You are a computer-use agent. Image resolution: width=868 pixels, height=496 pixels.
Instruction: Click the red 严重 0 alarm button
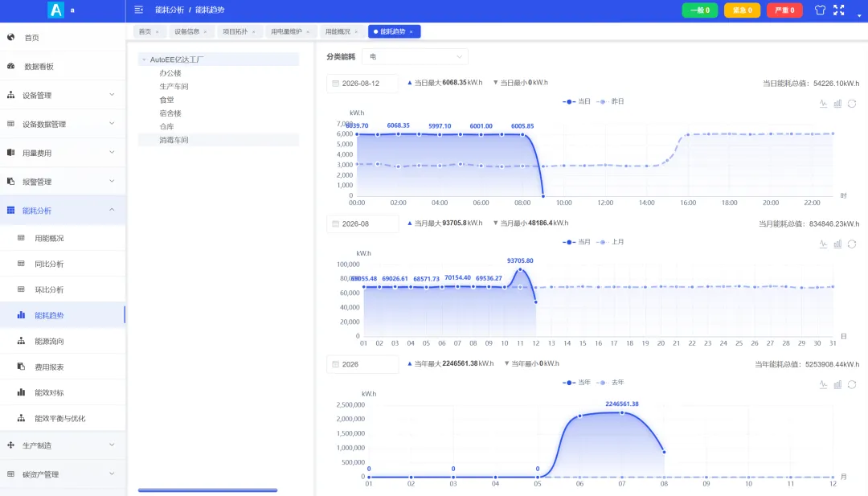click(784, 10)
